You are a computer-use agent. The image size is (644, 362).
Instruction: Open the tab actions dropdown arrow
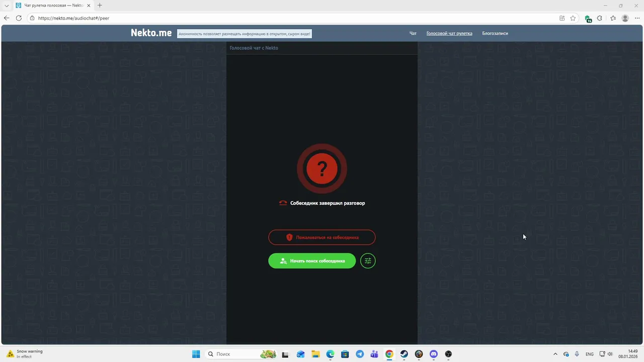7,6
